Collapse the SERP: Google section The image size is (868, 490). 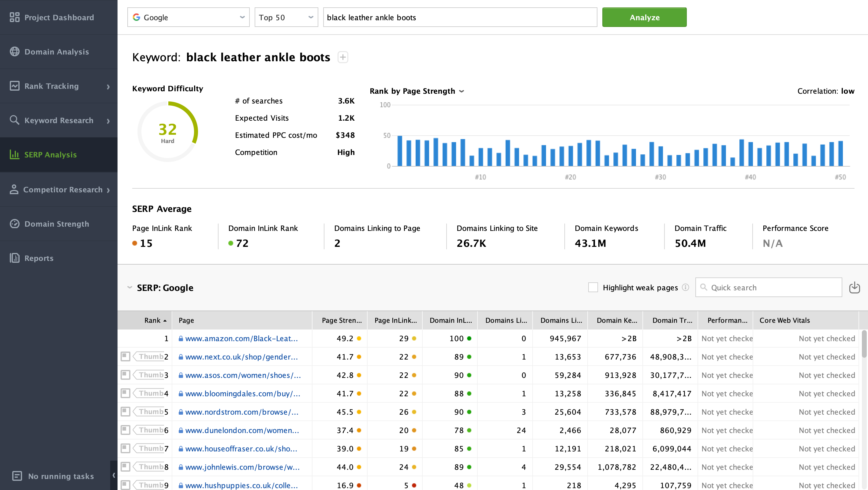click(130, 287)
